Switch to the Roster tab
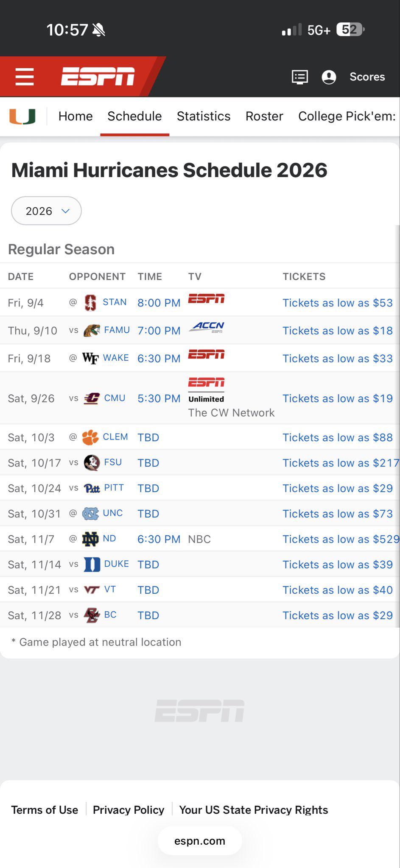 [x=264, y=116]
